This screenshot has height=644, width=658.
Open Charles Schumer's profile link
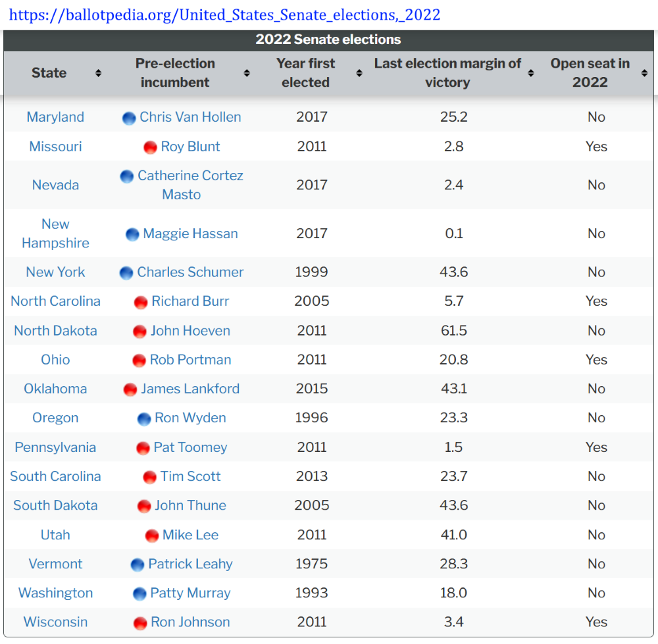tap(190, 272)
